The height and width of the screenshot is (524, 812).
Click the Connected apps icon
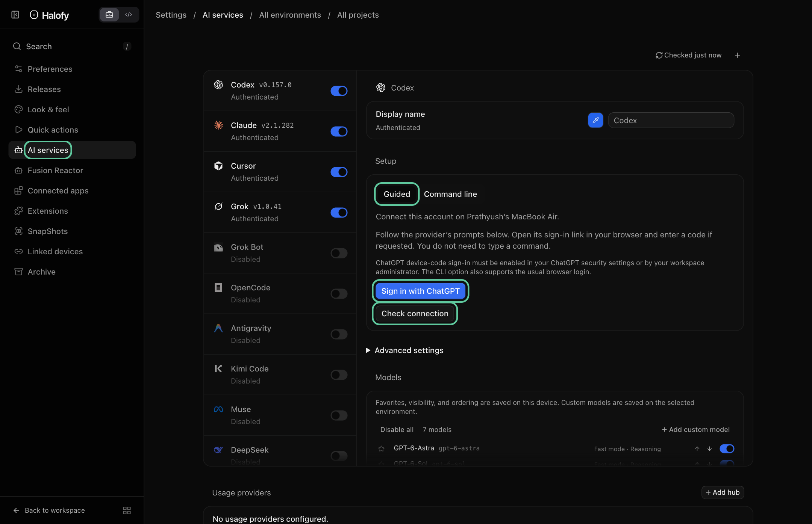[x=18, y=190]
